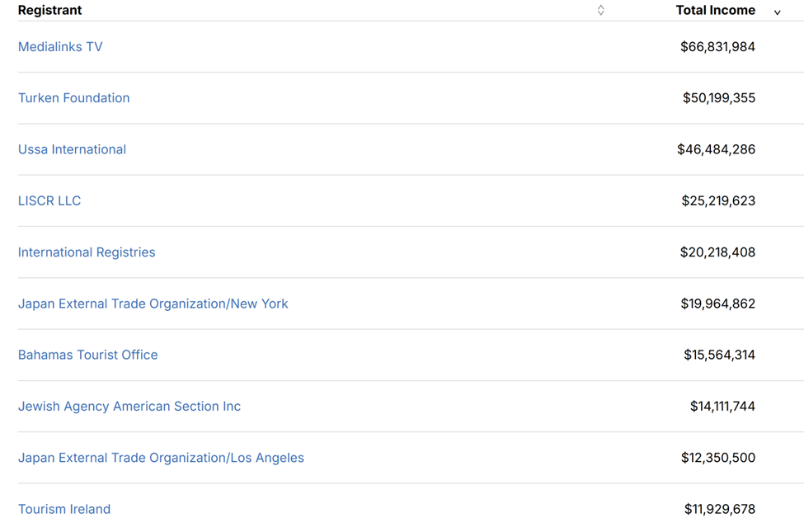Viewport: 804px width, 532px height.
Task: Visit the Bahamas Tourist Office link
Action: point(87,355)
